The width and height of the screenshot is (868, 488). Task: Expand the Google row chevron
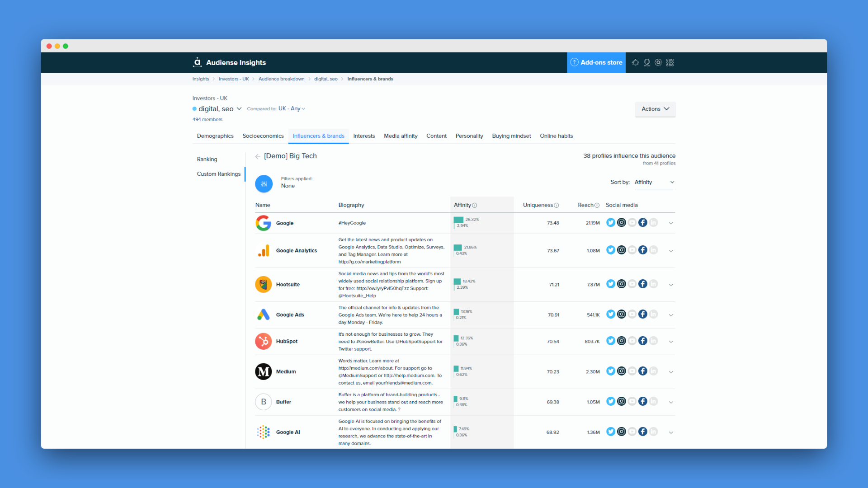point(671,223)
